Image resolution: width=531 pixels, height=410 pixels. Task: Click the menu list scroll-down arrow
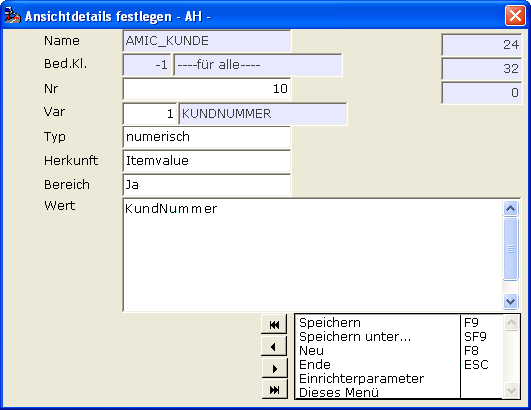(511, 390)
